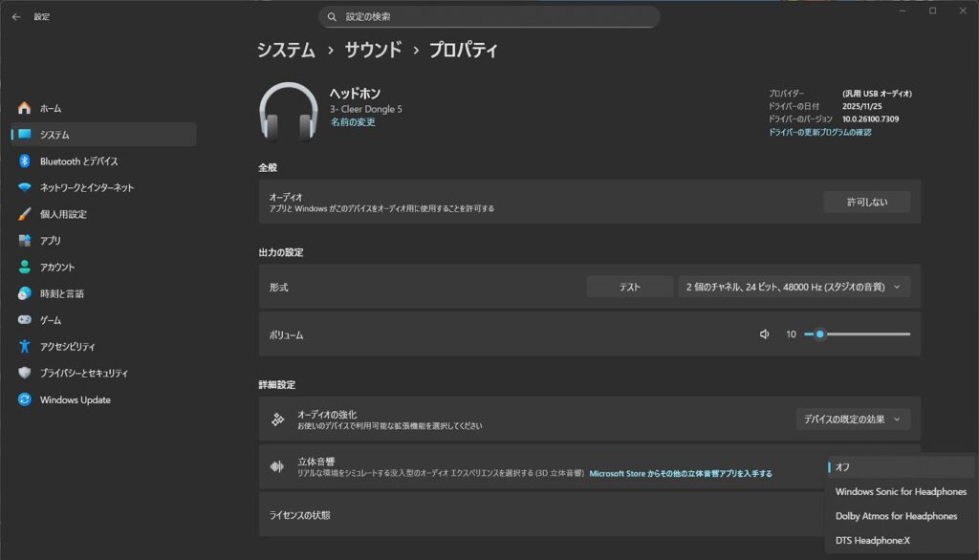Choose Windows Sonic for Headphones

click(x=900, y=492)
